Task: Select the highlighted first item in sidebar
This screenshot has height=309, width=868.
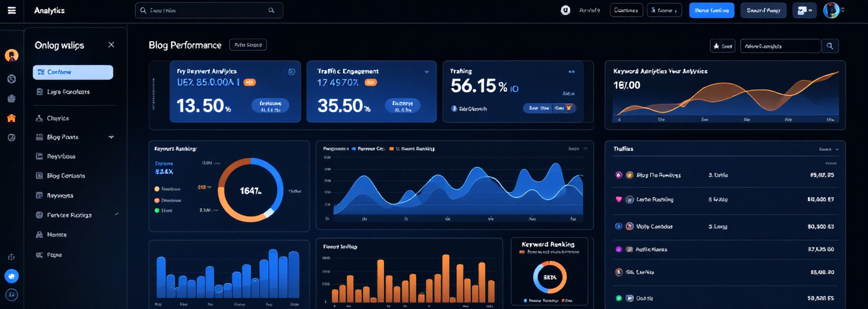Action: [73, 72]
